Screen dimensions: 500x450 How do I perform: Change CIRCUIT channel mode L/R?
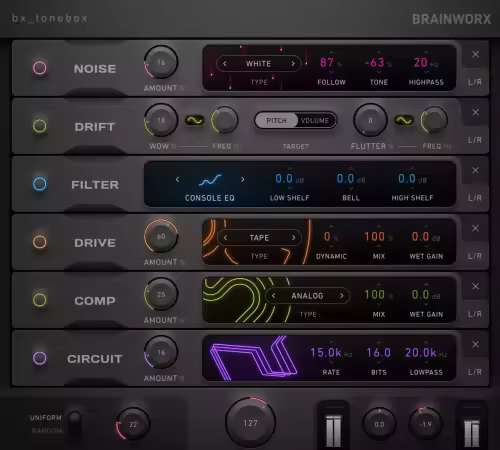click(x=475, y=372)
